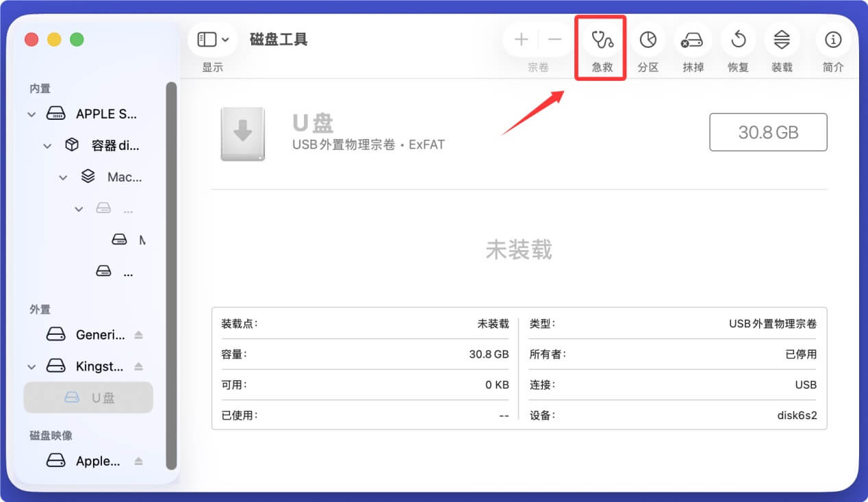Image resolution: width=868 pixels, height=502 pixels.
Task: Collapse the Kingston disk entry
Action: click(31, 366)
